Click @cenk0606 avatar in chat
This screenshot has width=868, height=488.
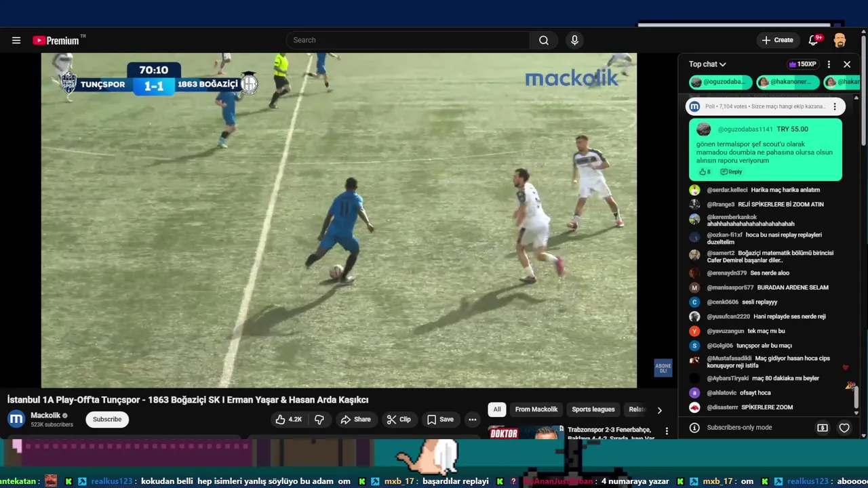[694, 302]
